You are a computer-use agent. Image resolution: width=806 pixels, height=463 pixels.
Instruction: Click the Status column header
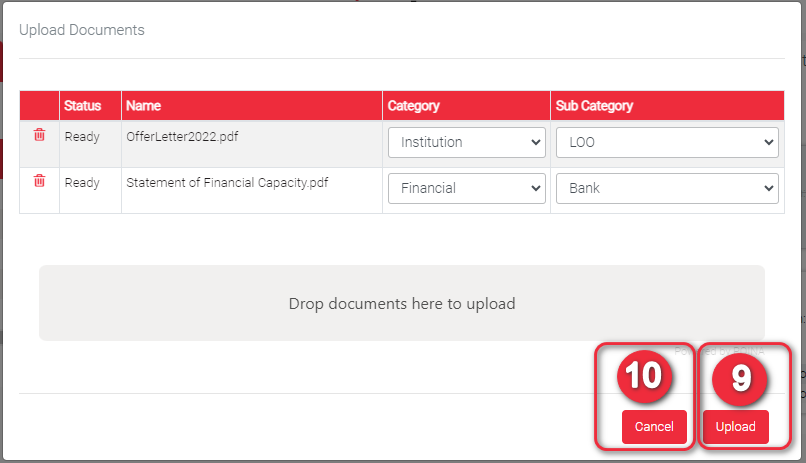[82, 106]
